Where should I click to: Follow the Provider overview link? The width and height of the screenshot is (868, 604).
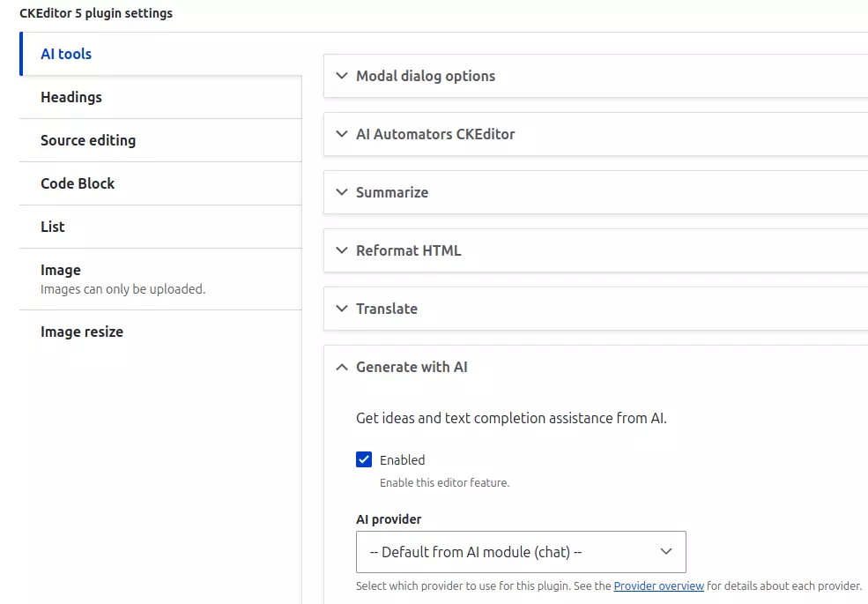pyautogui.click(x=659, y=585)
